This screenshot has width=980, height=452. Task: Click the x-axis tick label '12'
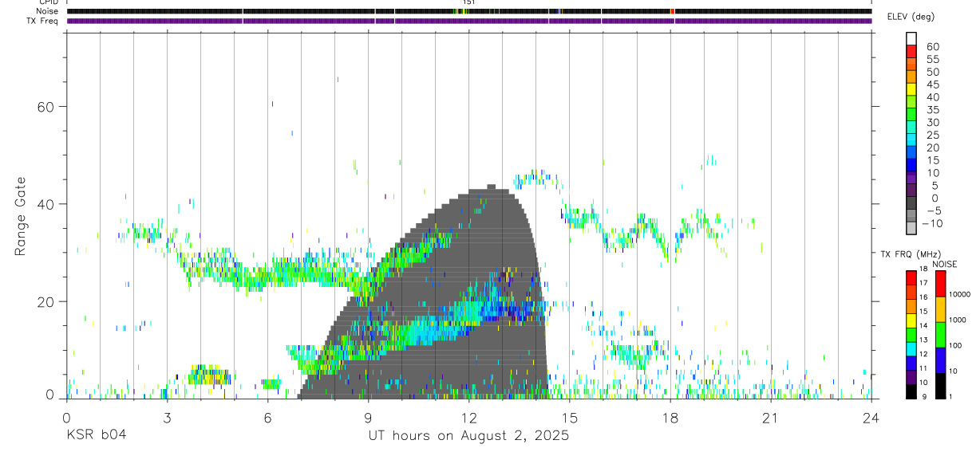(469, 417)
